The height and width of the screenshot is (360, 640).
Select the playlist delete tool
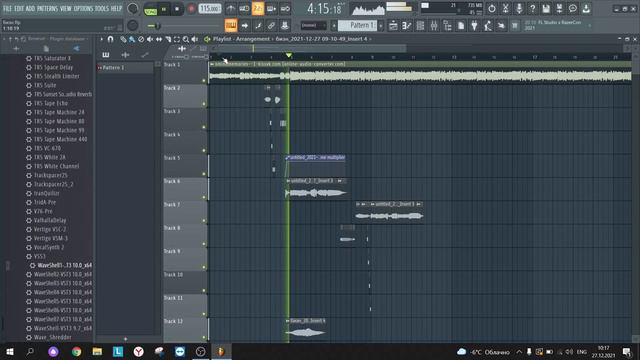[141, 39]
